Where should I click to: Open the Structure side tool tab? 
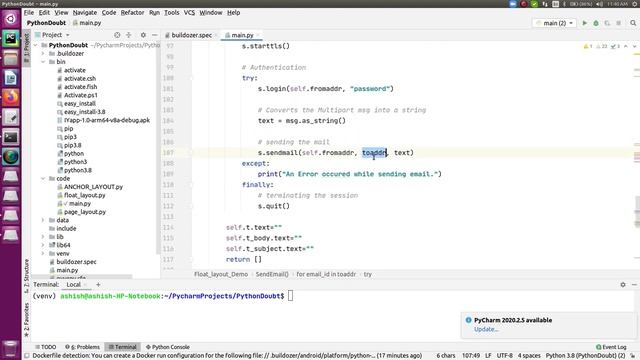(x=27, y=276)
